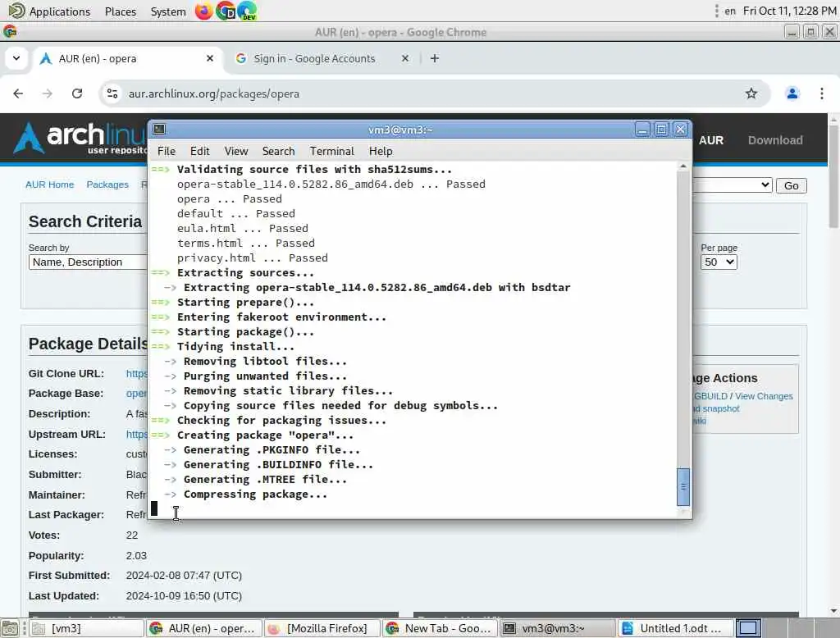The image size is (840, 638).
Task: Launch Chrome Dev from top panel
Action: (x=247, y=11)
